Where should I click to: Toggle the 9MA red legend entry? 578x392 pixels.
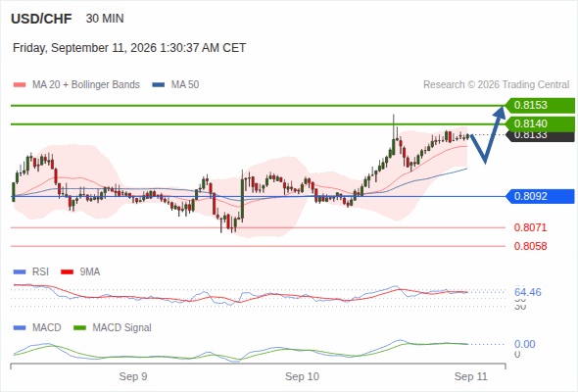80,272
